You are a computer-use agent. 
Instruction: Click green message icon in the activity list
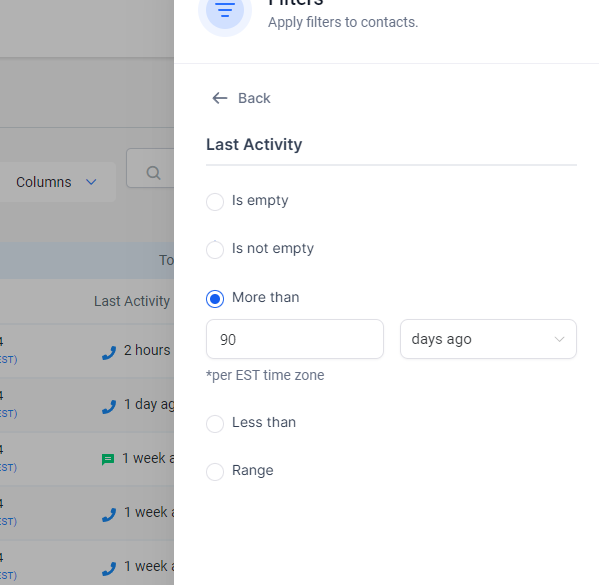[x=108, y=459]
